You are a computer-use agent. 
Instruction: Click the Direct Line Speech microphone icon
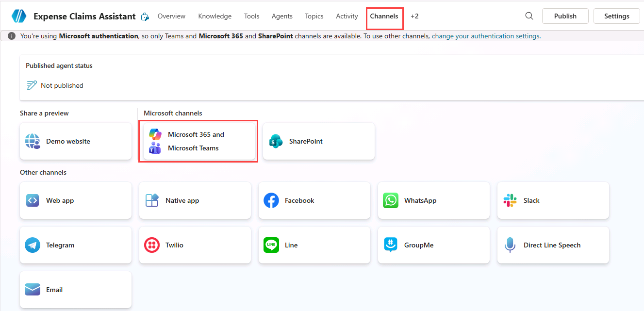[510, 245]
